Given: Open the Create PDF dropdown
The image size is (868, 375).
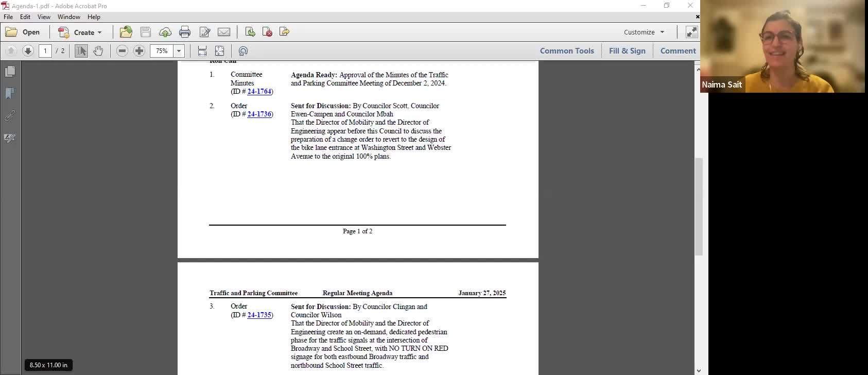Looking at the screenshot, I should click(80, 32).
